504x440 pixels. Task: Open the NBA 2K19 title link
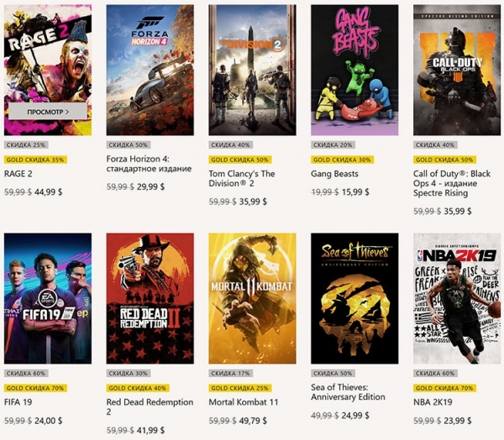pos(437,402)
